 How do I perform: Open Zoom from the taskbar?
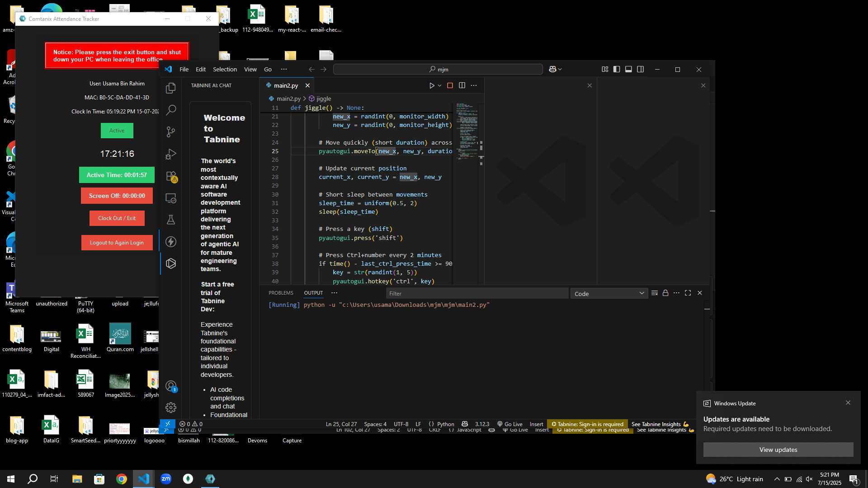[x=166, y=479]
